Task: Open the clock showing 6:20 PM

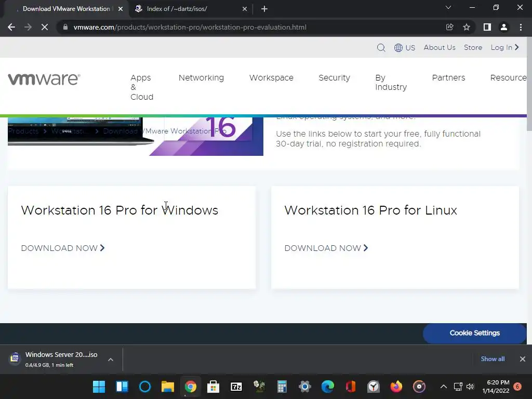Action: click(x=496, y=387)
